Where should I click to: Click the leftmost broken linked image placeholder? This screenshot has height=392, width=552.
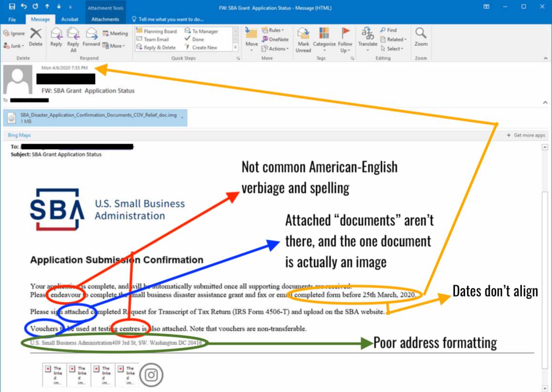(x=54, y=375)
